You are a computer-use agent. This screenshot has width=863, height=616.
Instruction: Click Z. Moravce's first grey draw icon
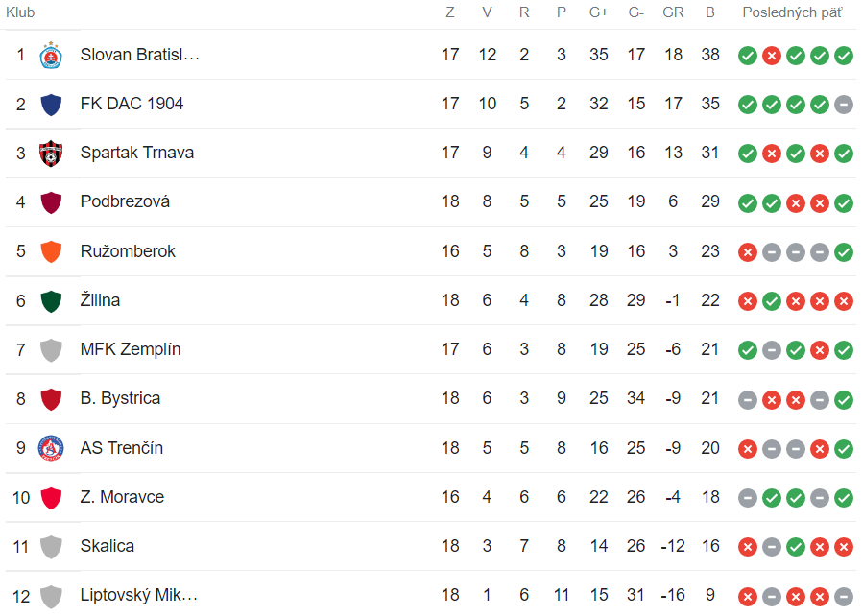748,498
